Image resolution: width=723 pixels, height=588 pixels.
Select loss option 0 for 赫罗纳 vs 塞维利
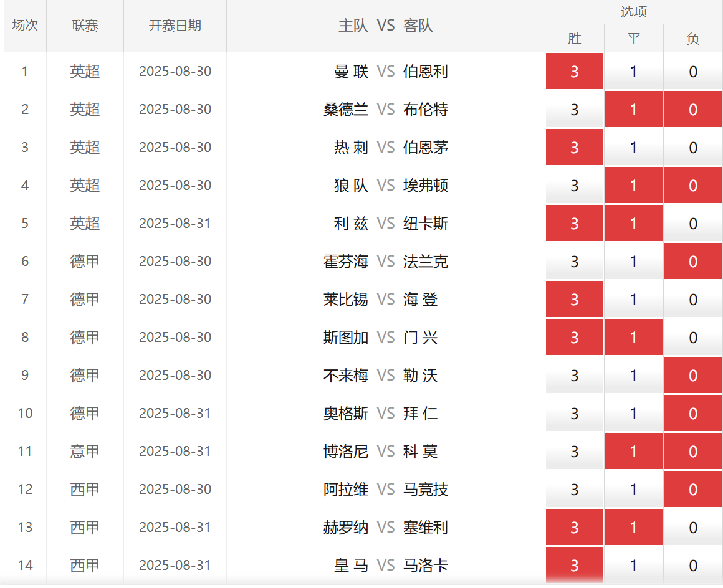coord(693,527)
